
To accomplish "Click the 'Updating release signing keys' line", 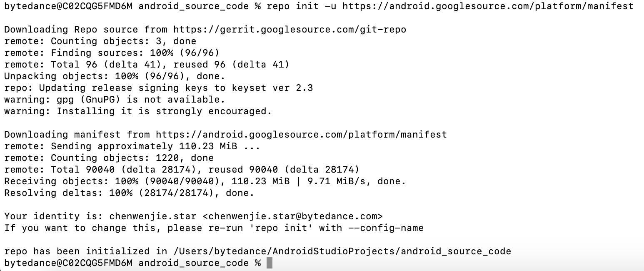I will click(x=158, y=88).
